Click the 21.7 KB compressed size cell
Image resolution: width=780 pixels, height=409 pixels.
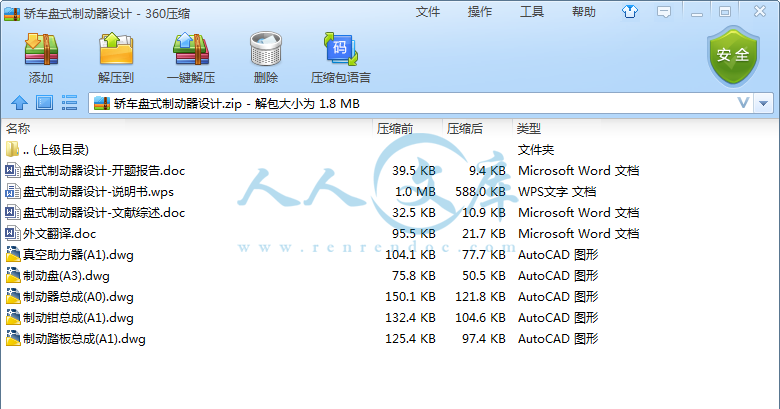(x=484, y=233)
